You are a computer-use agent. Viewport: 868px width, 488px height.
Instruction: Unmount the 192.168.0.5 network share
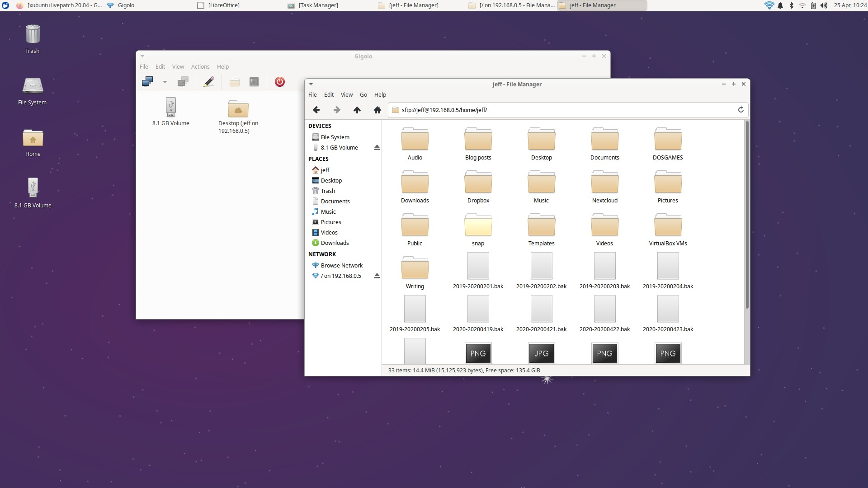click(377, 276)
